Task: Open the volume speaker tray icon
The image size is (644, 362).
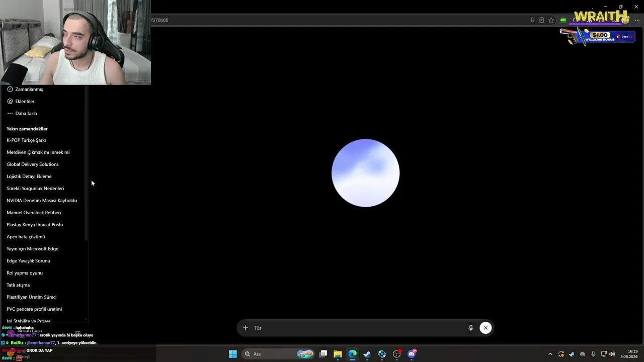Action: coord(612,354)
